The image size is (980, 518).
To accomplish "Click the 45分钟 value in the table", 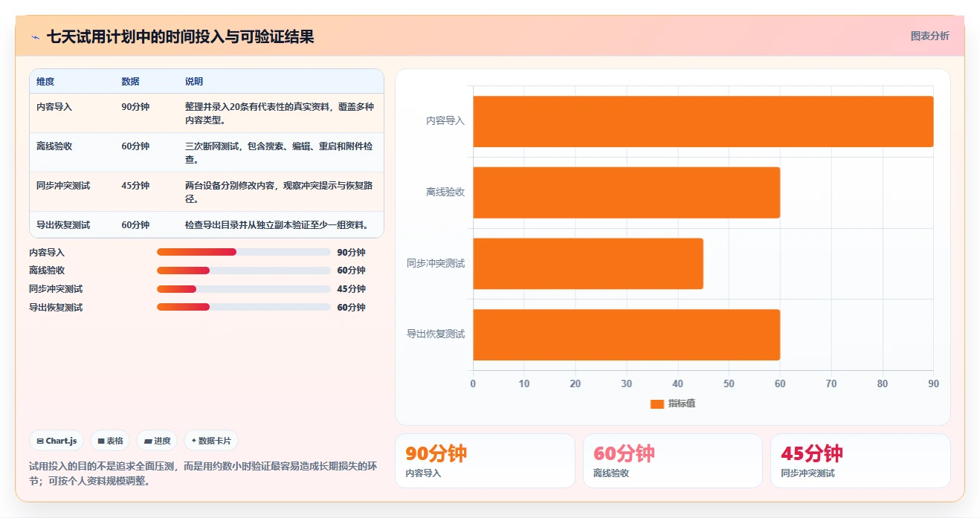I will [x=135, y=186].
